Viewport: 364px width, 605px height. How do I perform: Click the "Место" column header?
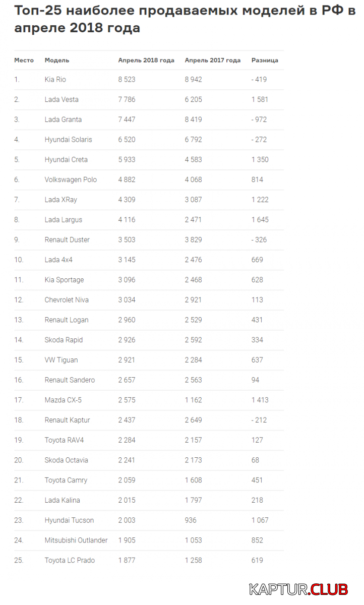24,60
